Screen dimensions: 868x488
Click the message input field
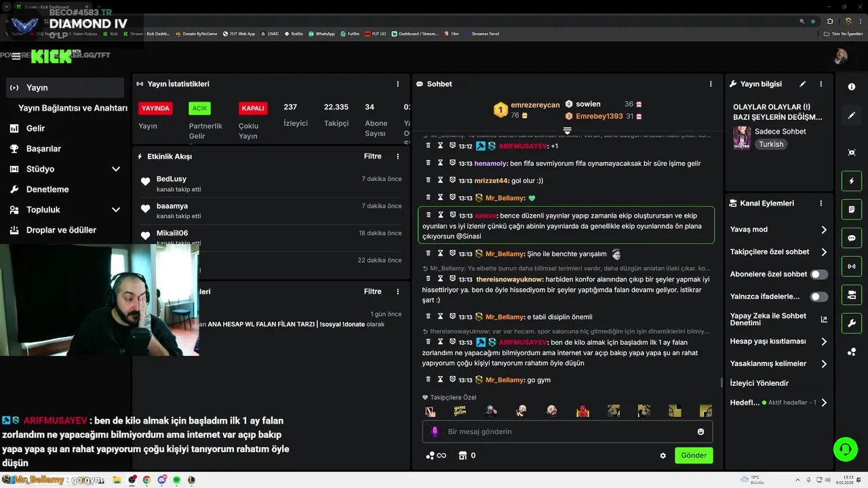click(567, 432)
